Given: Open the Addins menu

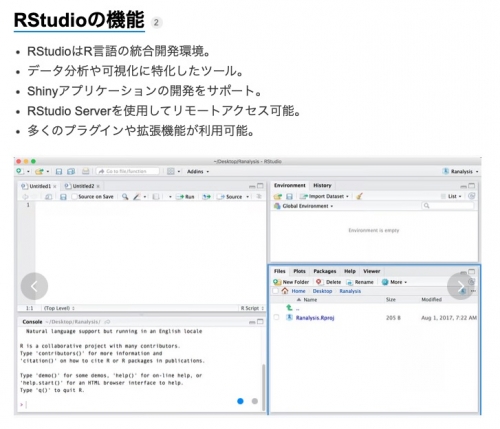Looking at the screenshot, I should click(x=198, y=171).
